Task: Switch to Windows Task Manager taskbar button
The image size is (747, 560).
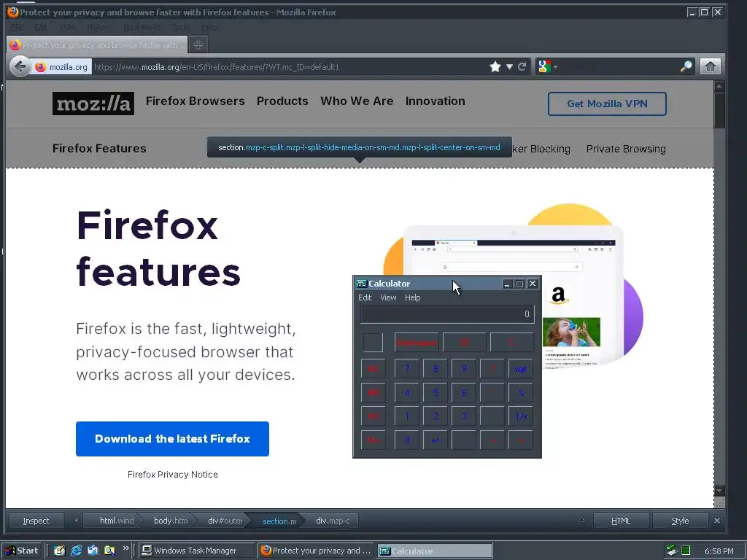Action: click(197, 551)
